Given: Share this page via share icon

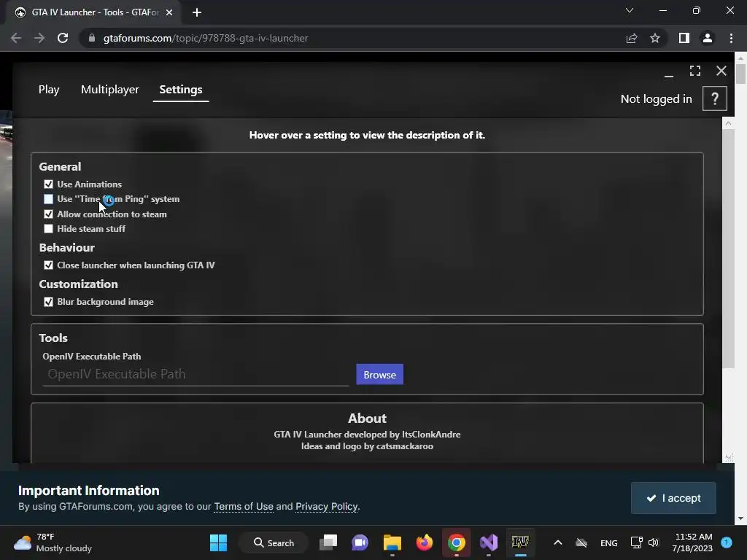Looking at the screenshot, I should 632,38.
